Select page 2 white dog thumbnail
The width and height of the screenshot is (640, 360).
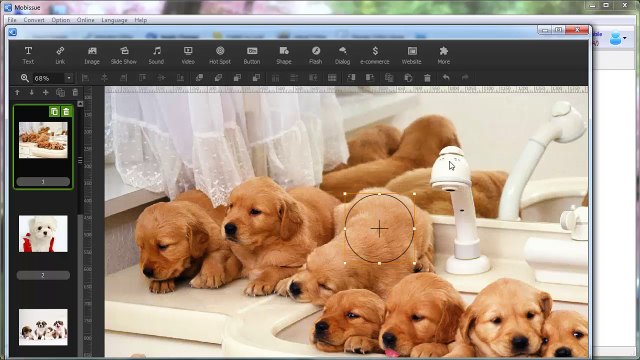pos(43,234)
